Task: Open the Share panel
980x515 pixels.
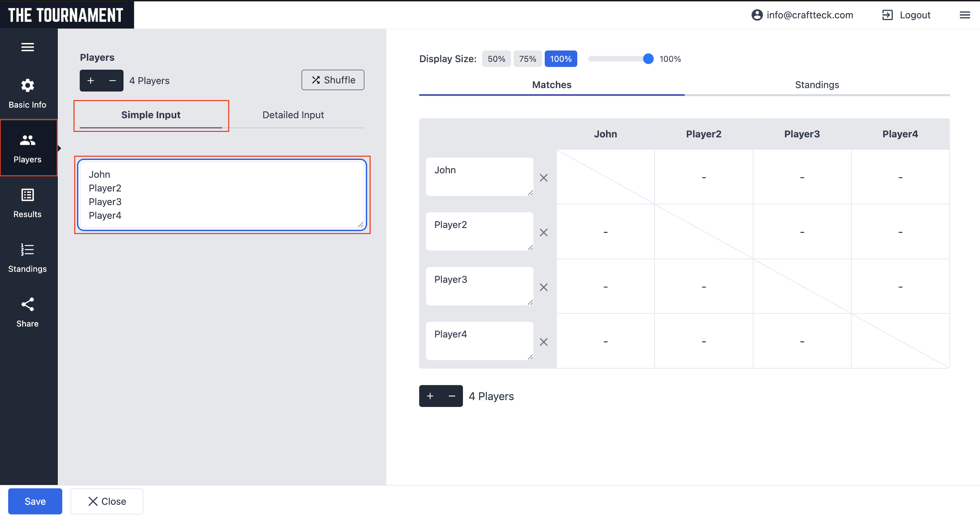Action: (27, 312)
